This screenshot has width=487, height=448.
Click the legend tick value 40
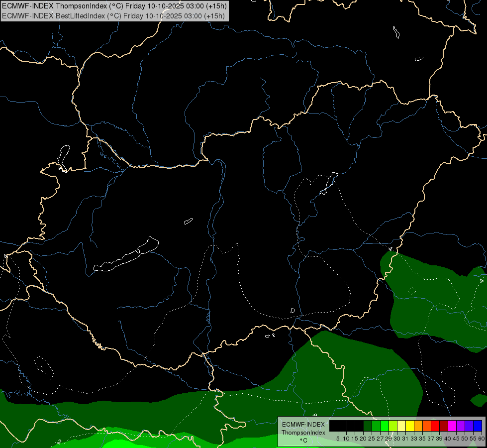[448, 439]
